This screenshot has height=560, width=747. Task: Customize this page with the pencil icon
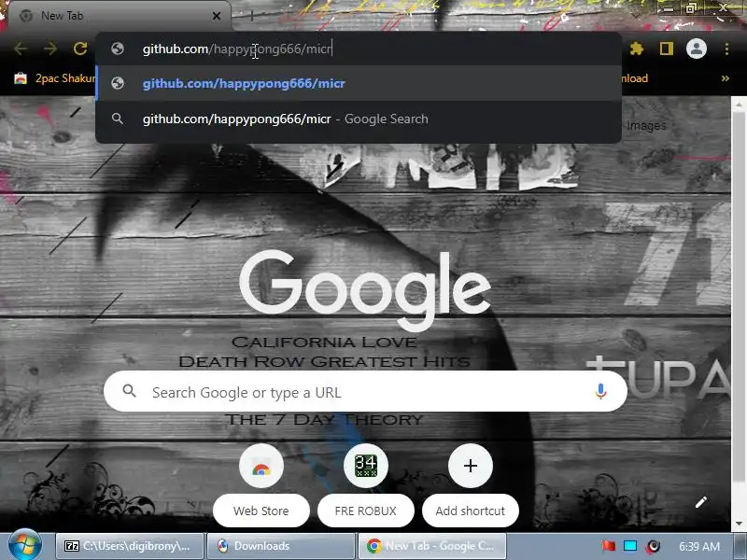pos(701,502)
